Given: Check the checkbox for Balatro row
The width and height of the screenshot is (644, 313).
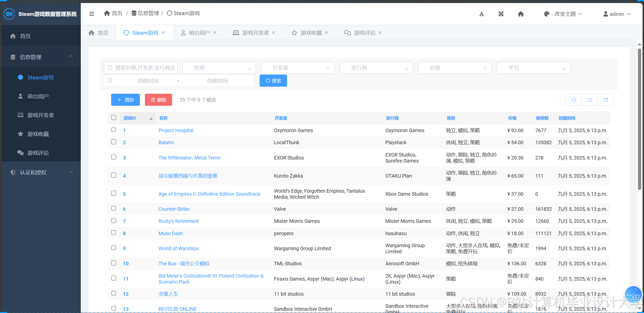Looking at the screenshot, I should pos(113,142).
